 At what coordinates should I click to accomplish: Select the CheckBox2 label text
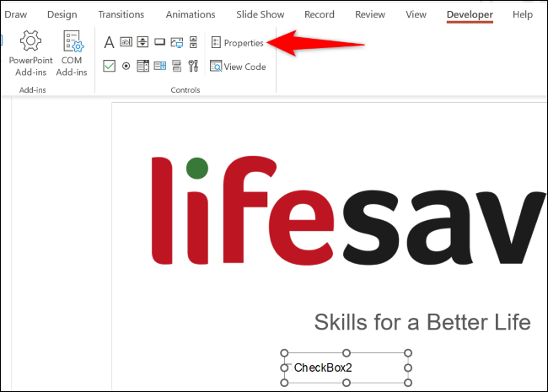click(x=323, y=368)
